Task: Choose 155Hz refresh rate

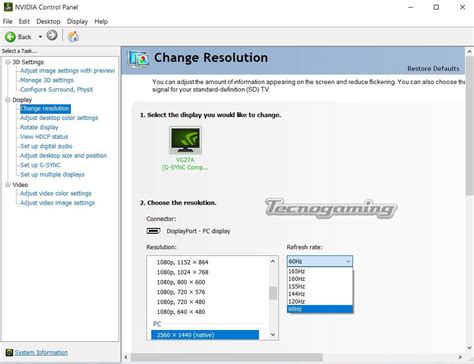Action: click(x=320, y=286)
